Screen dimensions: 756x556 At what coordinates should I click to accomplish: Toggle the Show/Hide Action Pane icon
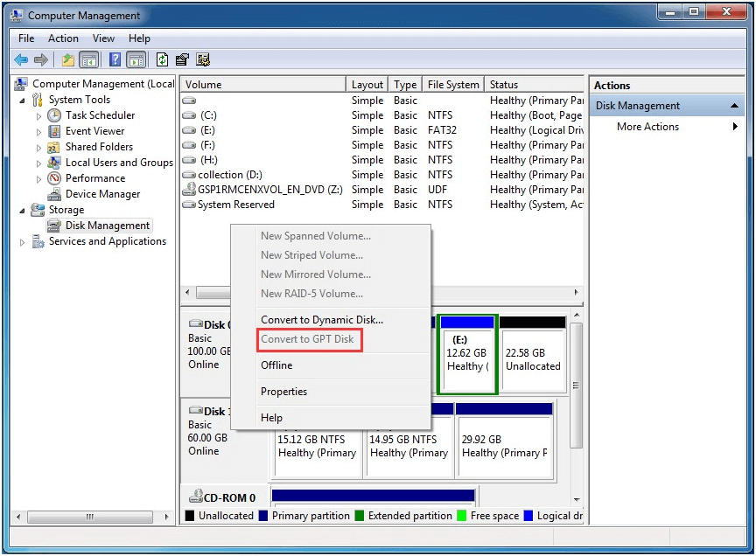point(136,59)
